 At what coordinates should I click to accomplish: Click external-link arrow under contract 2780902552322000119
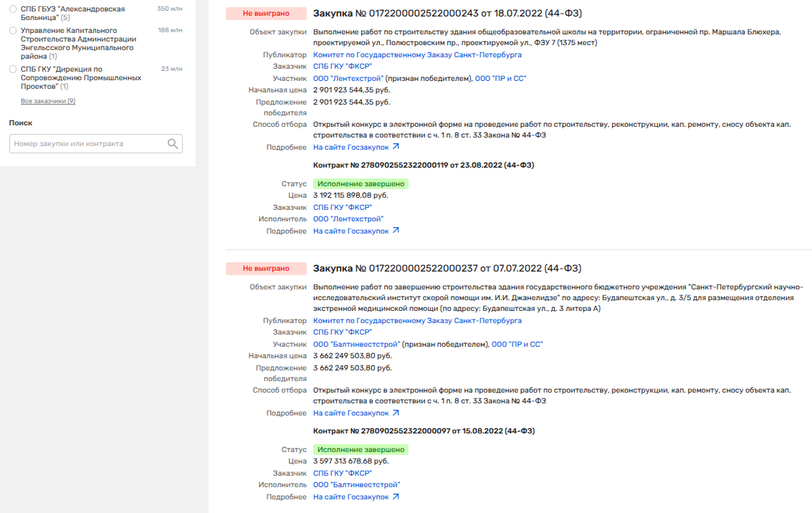[396, 231]
